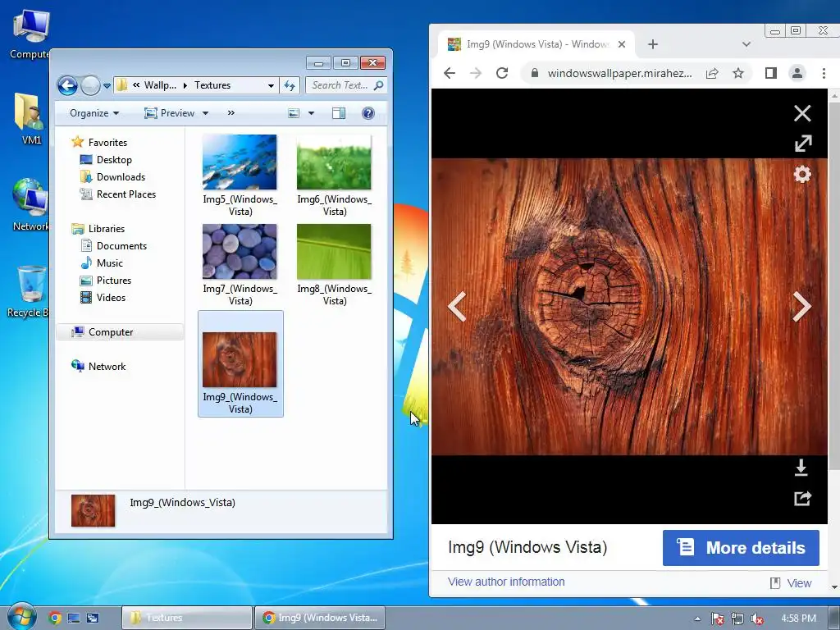Open Chrome side panel icon
Screen dimensions: 840x630
[770, 73]
